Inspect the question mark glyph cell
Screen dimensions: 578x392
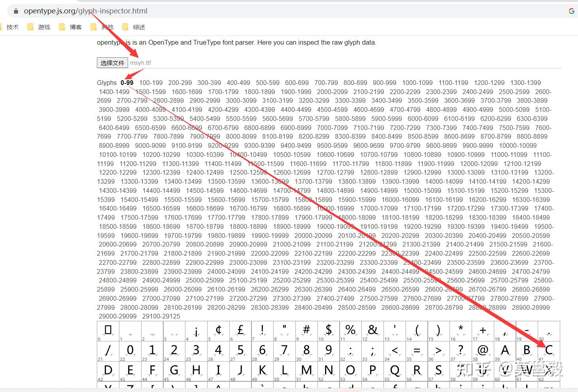(461, 351)
